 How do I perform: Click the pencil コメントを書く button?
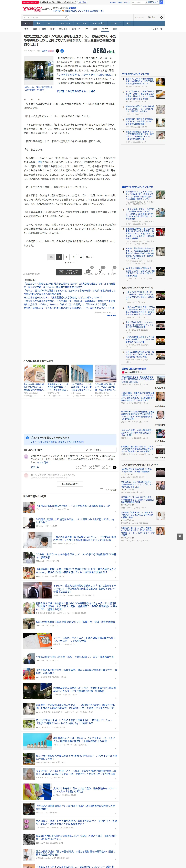(x=93, y=450)
